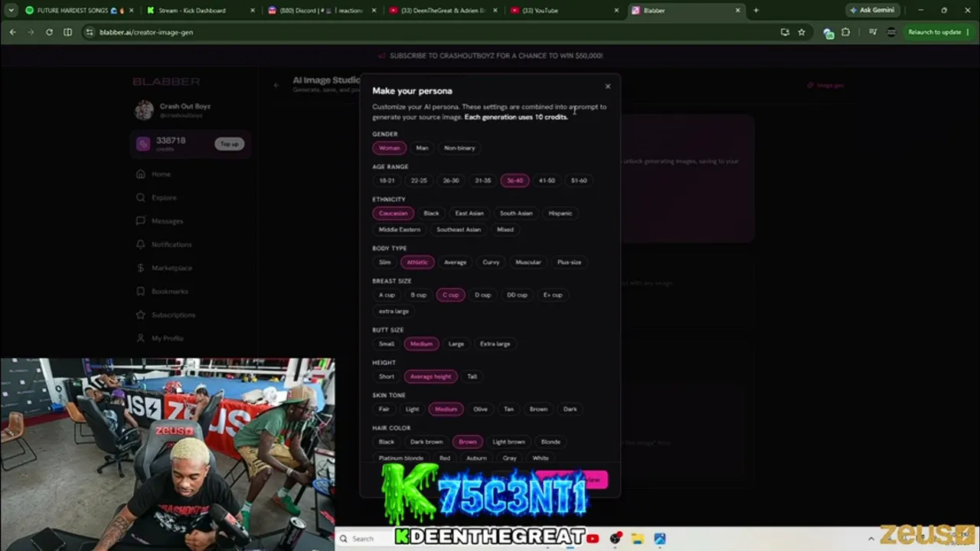The height and width of the screenshot is (551, 980).
Task: Click the address bar URL field
Action: tap(429, 32)
